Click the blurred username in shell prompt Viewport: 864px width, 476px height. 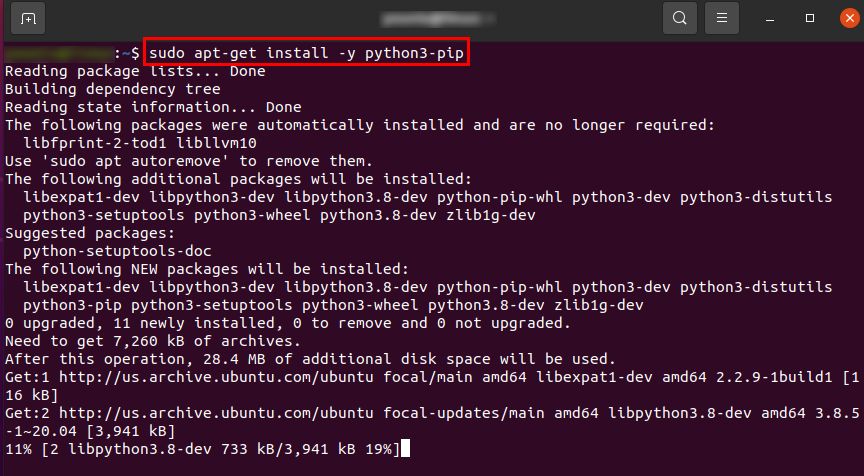coord(59,53)
